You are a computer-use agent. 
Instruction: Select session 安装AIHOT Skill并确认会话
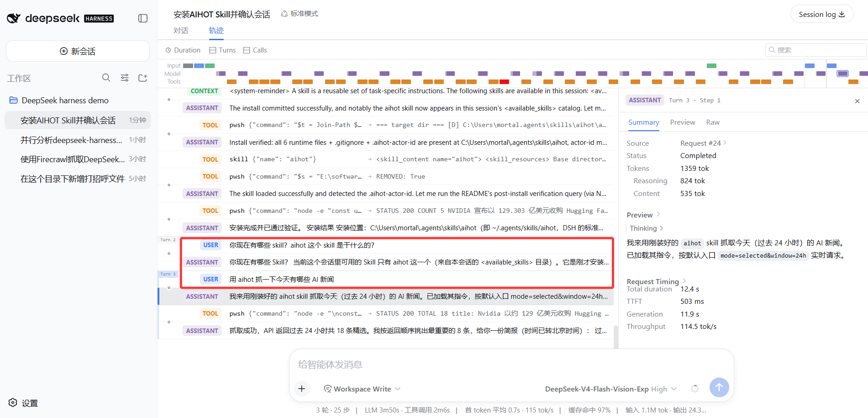point(78,120)
